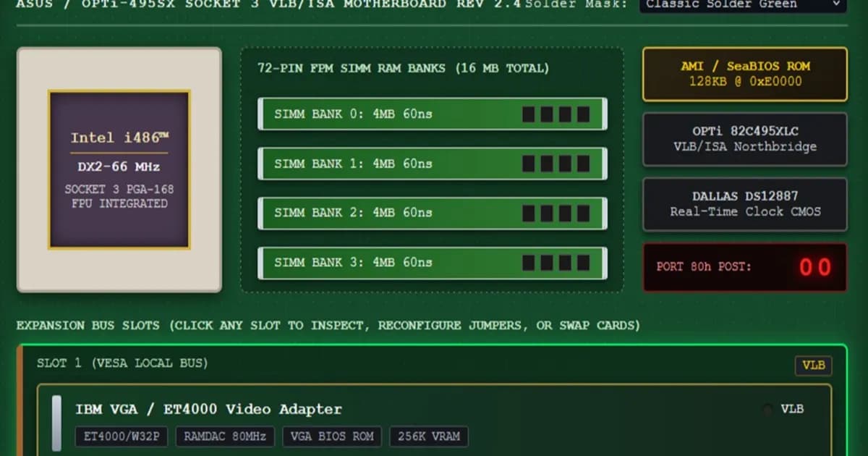
Task: Open the DALLAS DS12887 clock chip
Action: [745, 204]
